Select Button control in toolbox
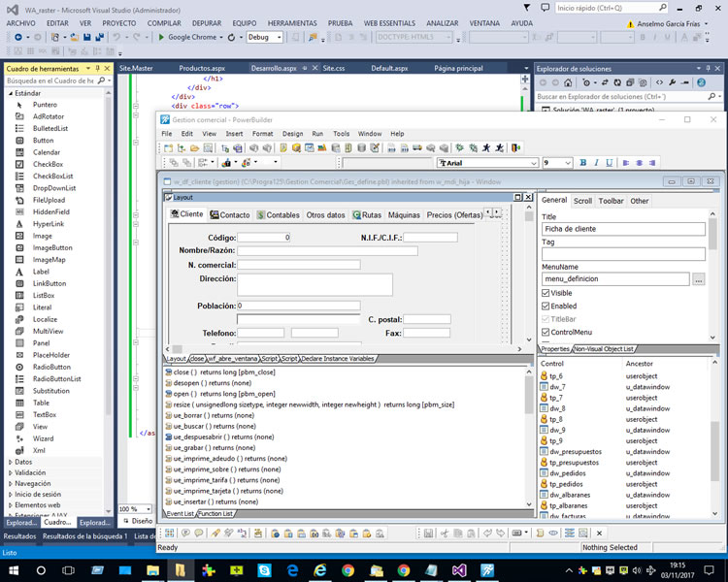The width and height of the screenshot is (728, 582). pos(43,140)
